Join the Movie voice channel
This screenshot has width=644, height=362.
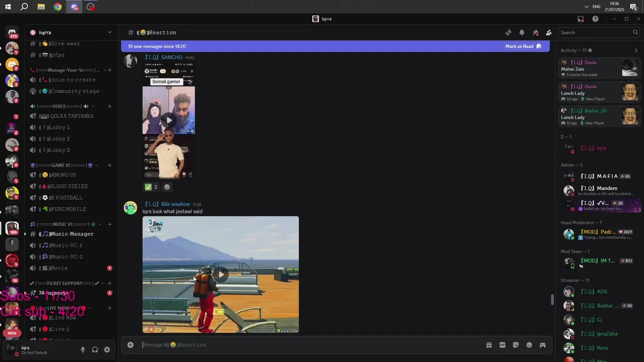(71, 268)
